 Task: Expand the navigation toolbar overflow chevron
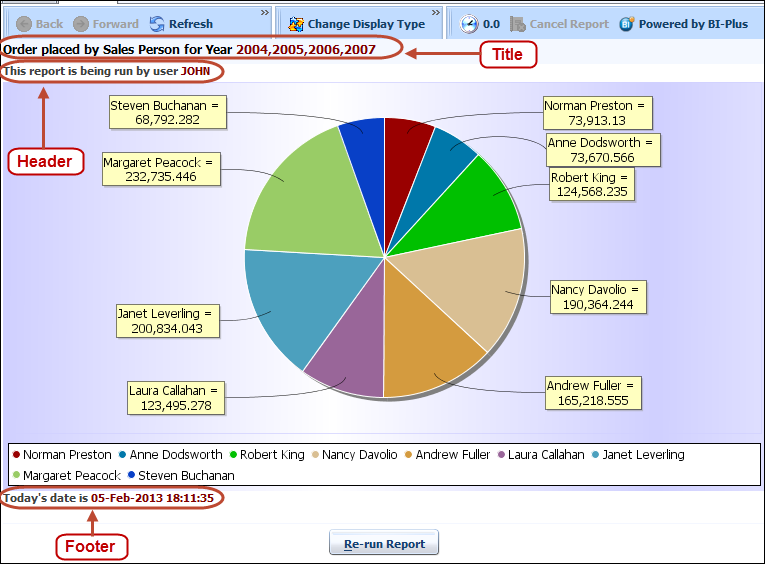tap(265, 13)
